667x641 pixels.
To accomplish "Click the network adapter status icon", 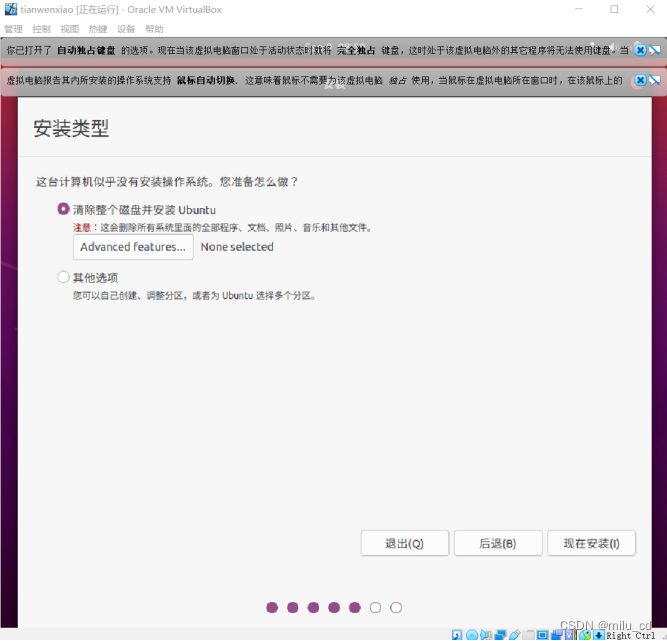I will pyautogui.click(x=500, y=635).
